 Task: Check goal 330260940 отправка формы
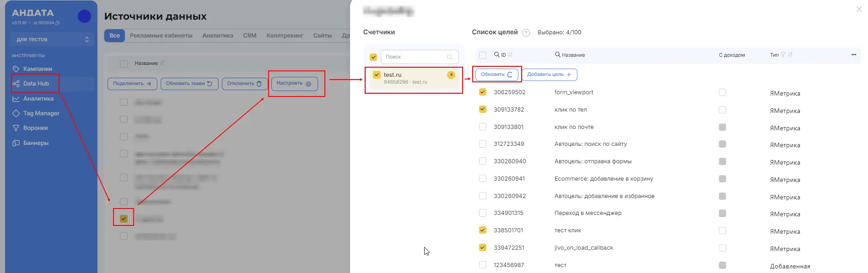[x=483, y=161]
